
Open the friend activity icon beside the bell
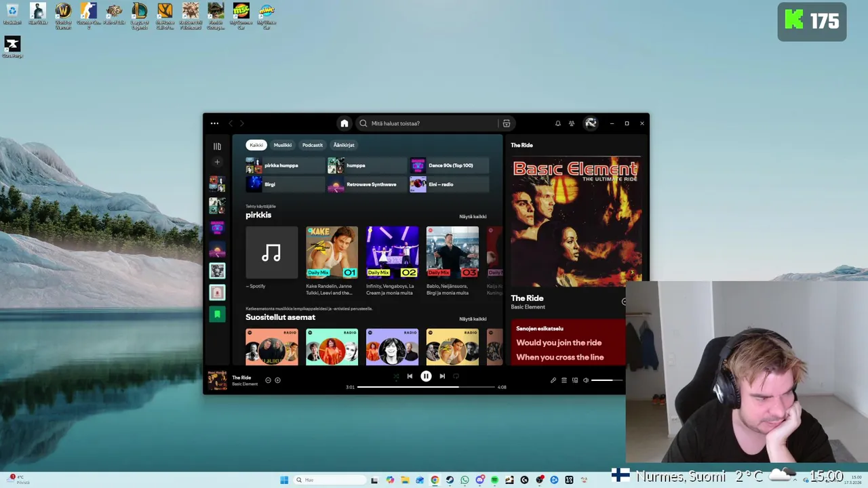(x=572, y=123)
